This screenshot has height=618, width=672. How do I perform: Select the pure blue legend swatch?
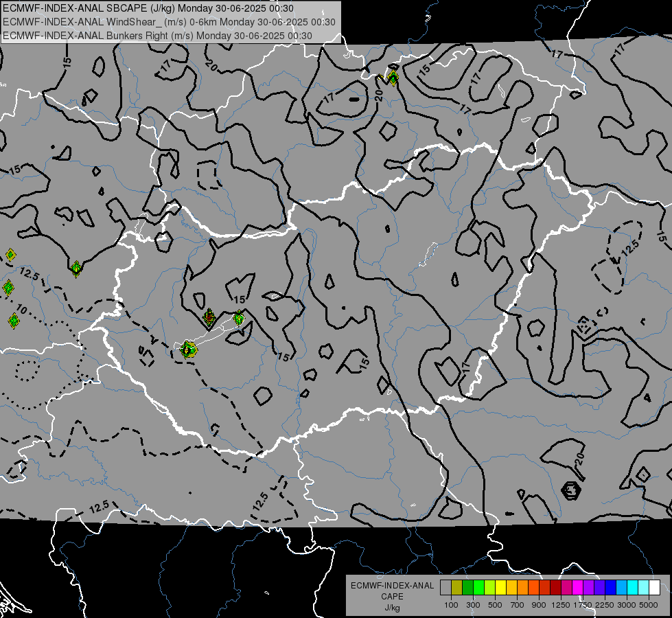tap(611, 588)
